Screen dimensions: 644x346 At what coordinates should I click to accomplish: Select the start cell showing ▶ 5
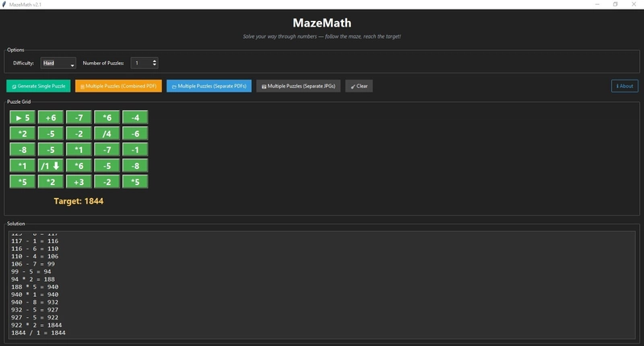click(23, 117)
